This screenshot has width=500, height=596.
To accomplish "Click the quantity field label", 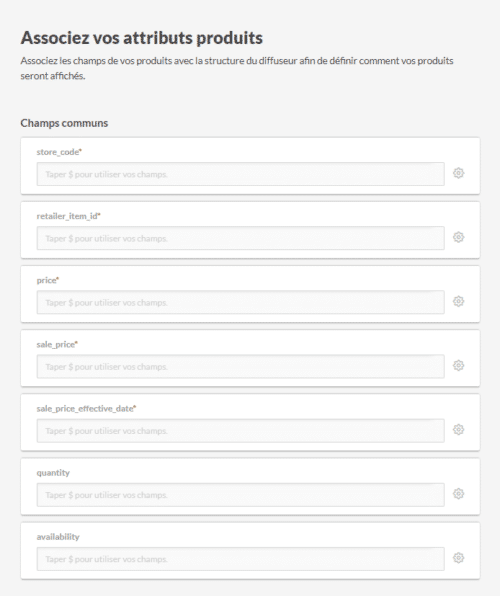I will (x=53, y=473).
